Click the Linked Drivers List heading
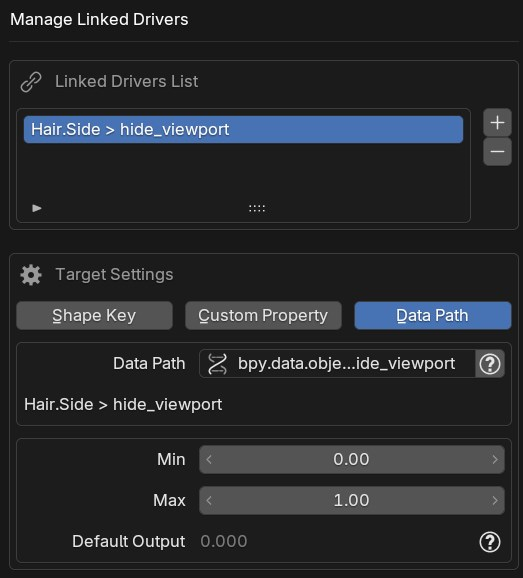 (126, 81)
